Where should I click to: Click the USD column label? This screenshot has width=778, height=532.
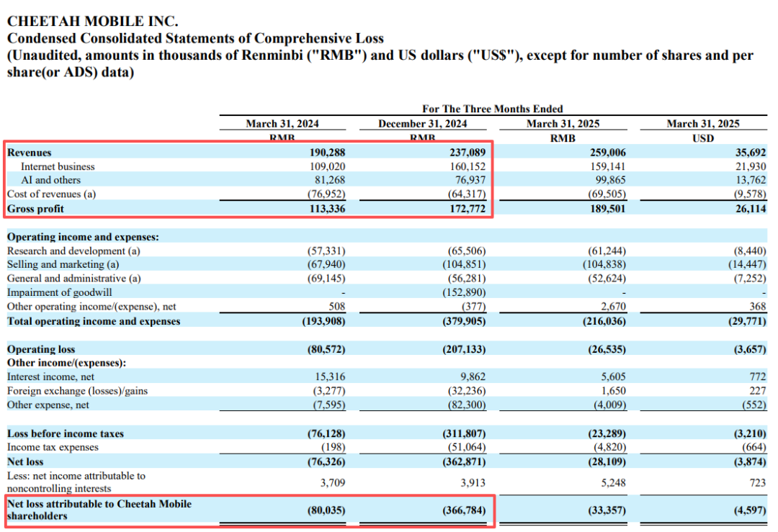(x=702, y=138)
